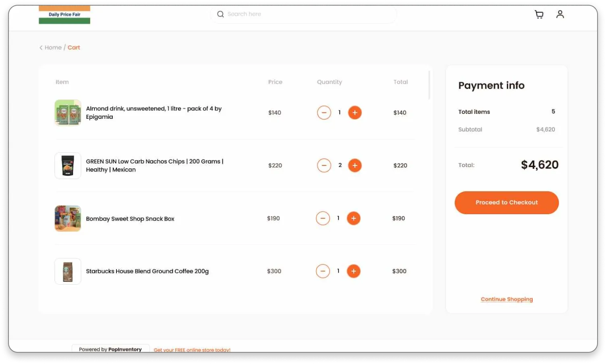This screenshot has width=606, height=364.
Task: Open the user account profile icon
Action: tap(560, 14)
